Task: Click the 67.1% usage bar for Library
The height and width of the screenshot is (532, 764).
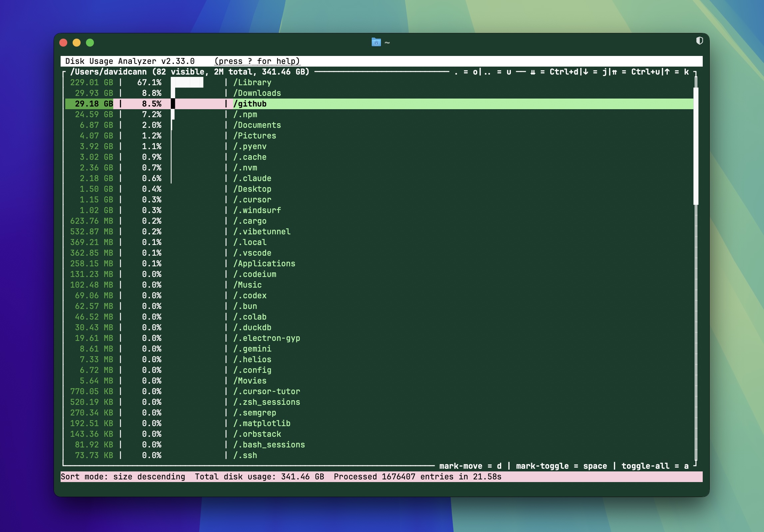Action: (187, 83)
